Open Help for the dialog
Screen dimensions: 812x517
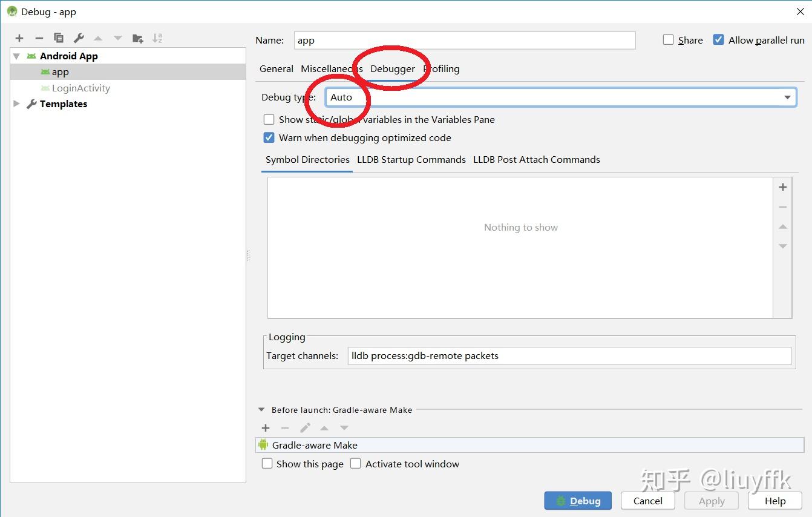coord(774,501)
